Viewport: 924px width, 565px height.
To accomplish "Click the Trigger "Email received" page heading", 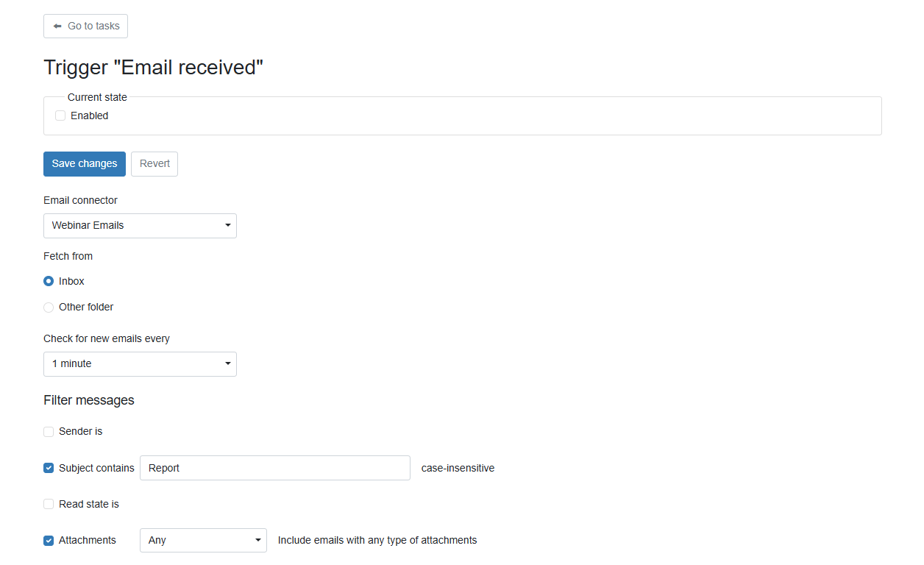I will pos(153,68).
